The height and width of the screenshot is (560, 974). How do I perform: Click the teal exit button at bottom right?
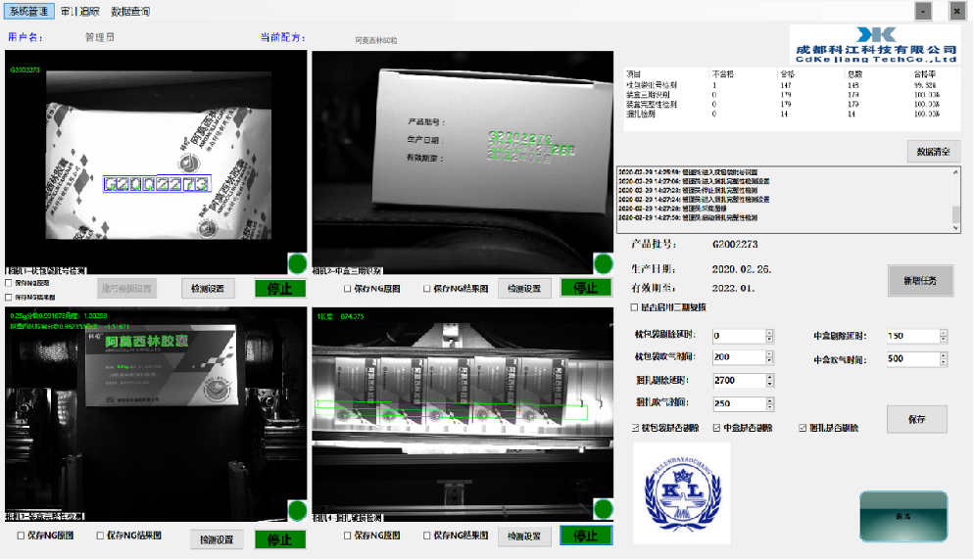[x=903, y=516]
